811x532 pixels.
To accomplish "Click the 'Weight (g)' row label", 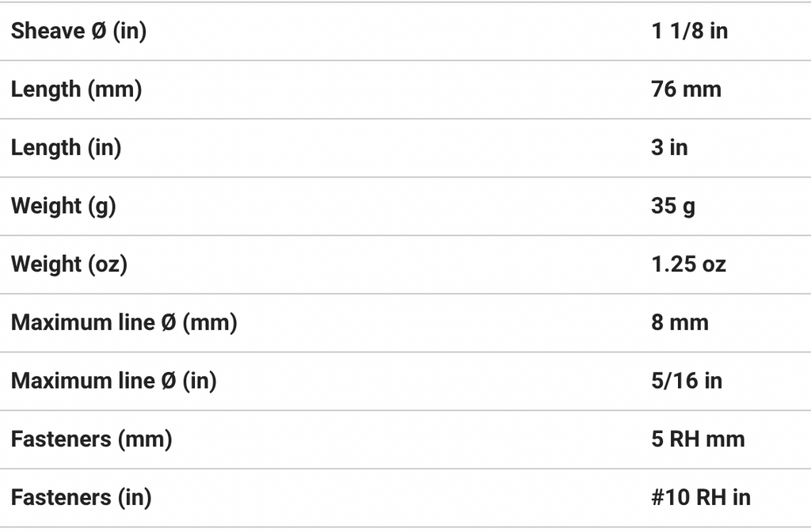I will click(63, 206).
